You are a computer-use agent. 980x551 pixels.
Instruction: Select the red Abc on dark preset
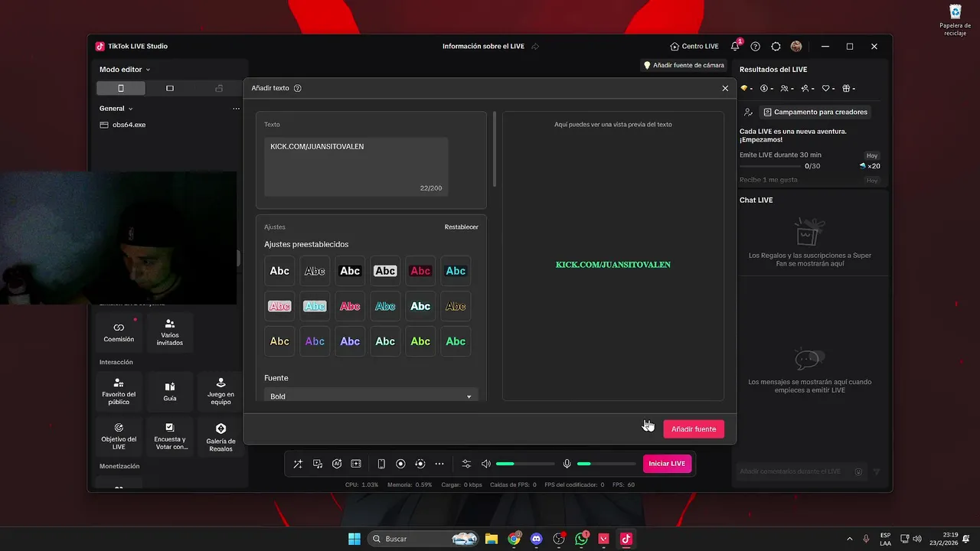(x=420, y=271)
